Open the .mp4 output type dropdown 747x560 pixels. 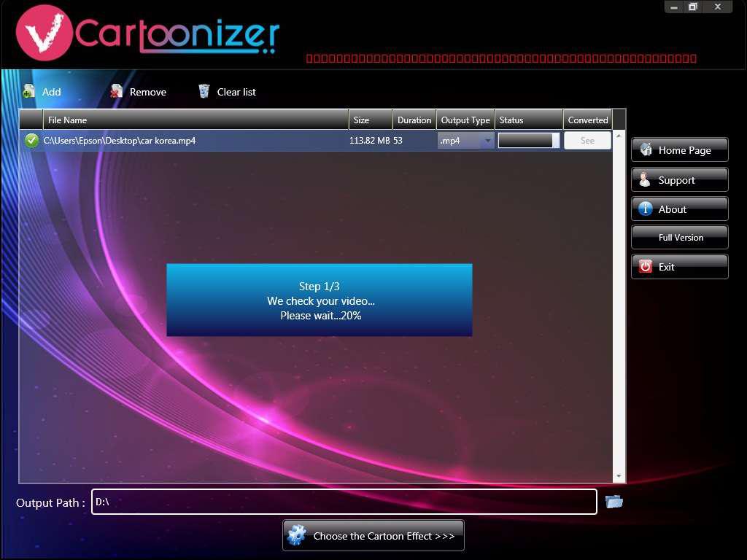tap(488, 140)
